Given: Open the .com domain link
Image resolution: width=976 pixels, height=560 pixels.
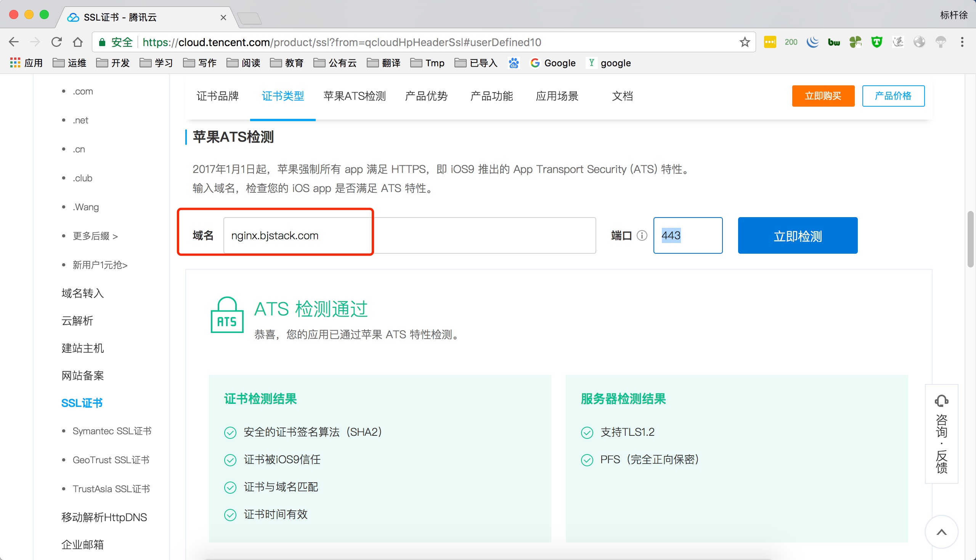Looking at the screenshot, I should click(x=83, y=91).
